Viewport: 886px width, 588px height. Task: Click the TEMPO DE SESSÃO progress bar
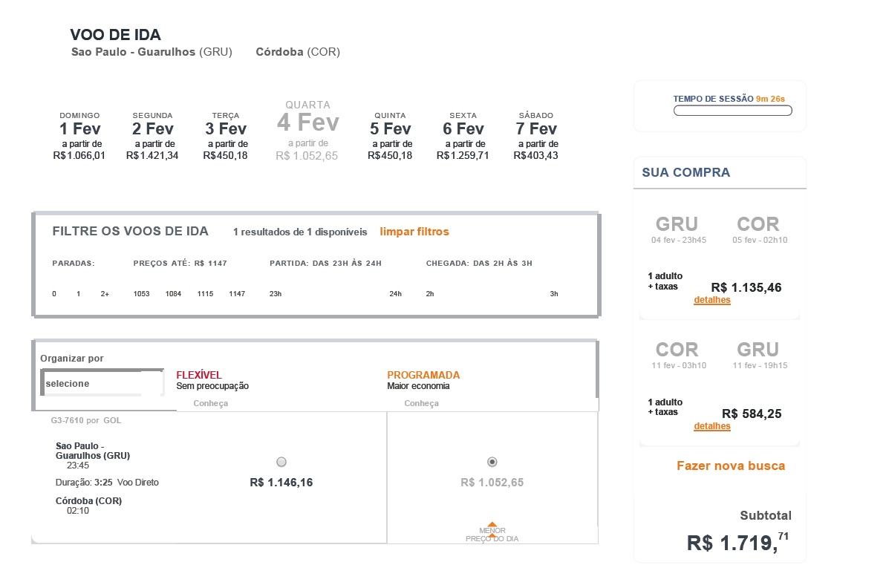coord(732,110)
